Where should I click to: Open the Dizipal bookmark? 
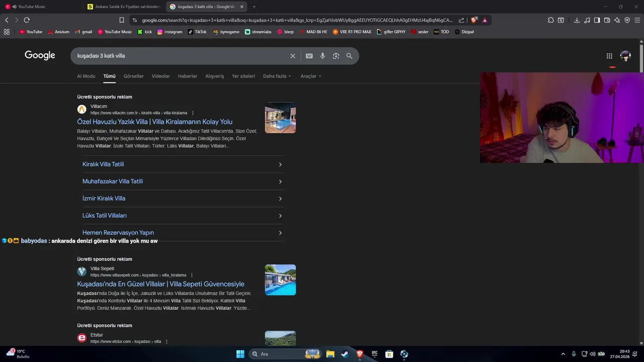(x=464, y=32)
